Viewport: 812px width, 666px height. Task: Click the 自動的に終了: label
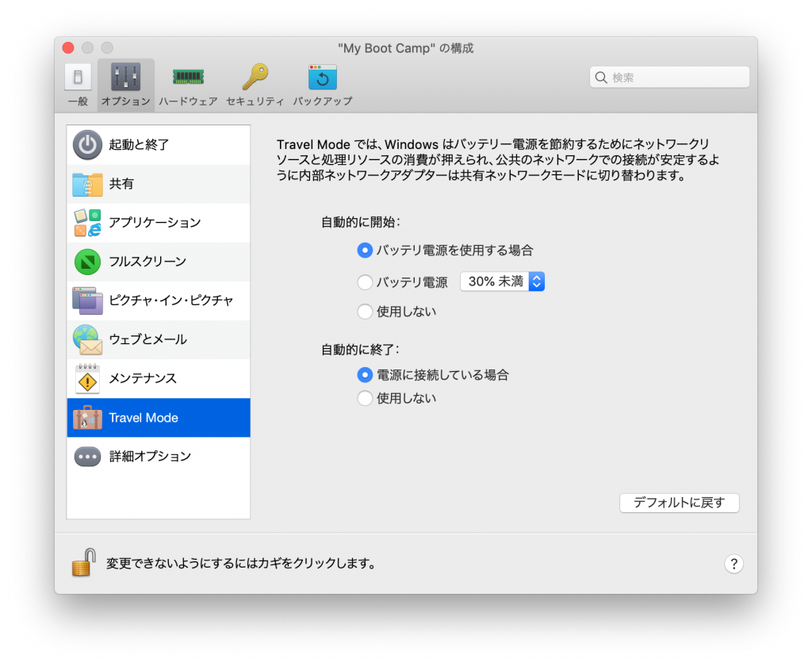tap(361, 350)
